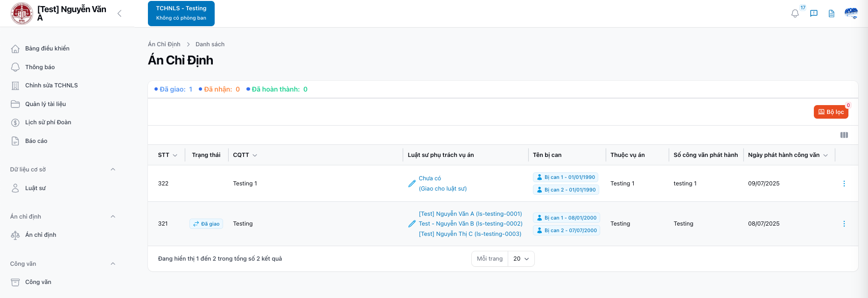The height and width of the screenshot is (298, 868).
Task: Click the user avatar in top right
Action: tap(851, 13)
